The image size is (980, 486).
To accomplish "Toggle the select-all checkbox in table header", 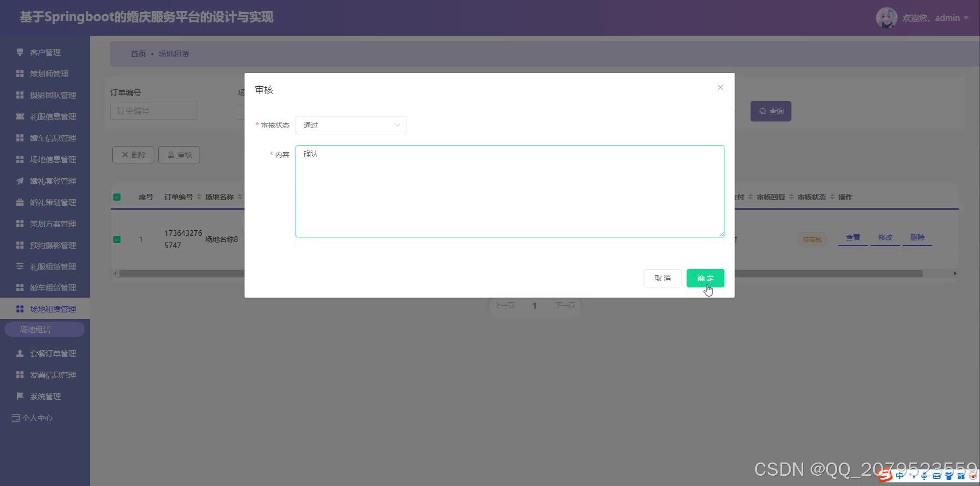I will (117, 197).
